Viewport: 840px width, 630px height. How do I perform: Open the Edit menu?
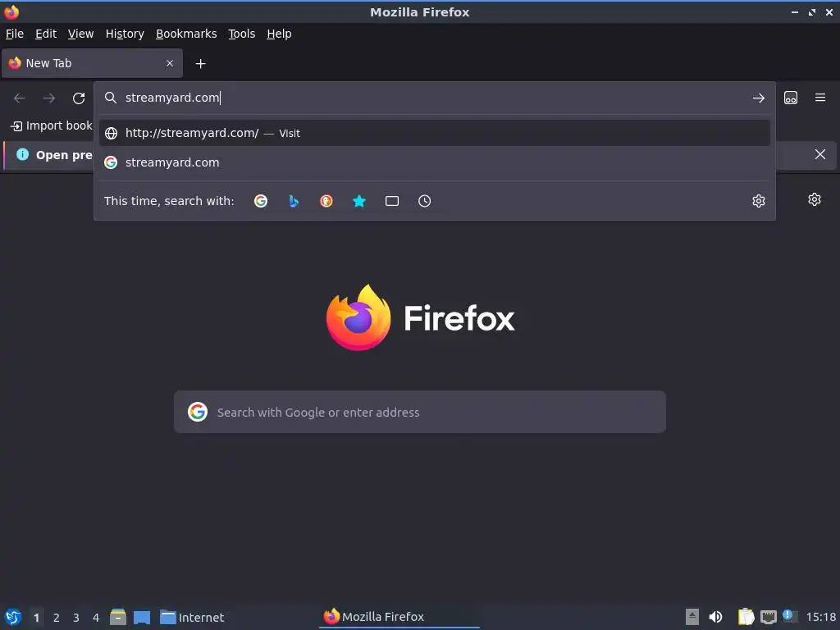[x=46, y=34]
